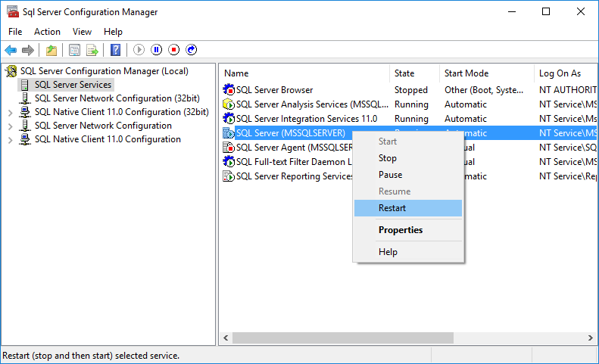Select the SQL Server Agent row name
Screen dimensions: 599x364
click(294, 148)
